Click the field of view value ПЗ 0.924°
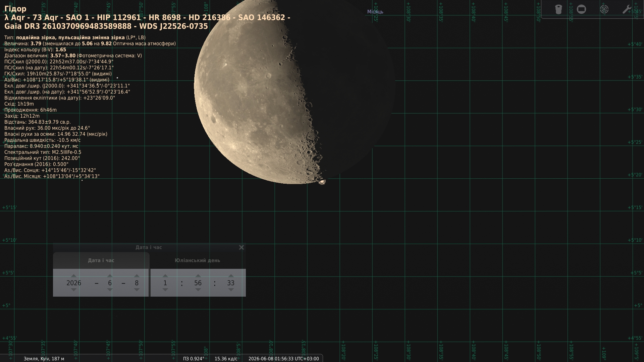 194,359
